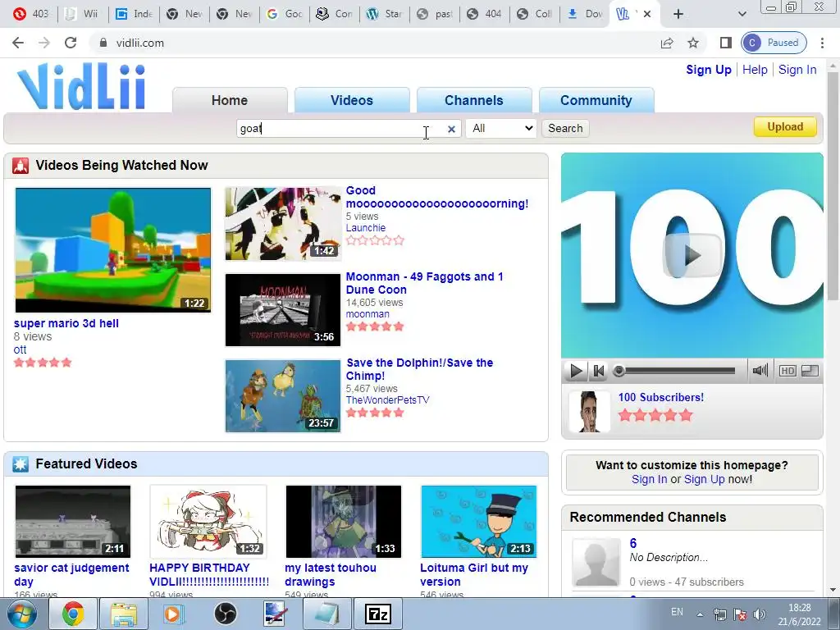Viewport: 840px width, 630px height.
Task: Open the 'super mario 3d hell' video title
Action: coord(66,323)
